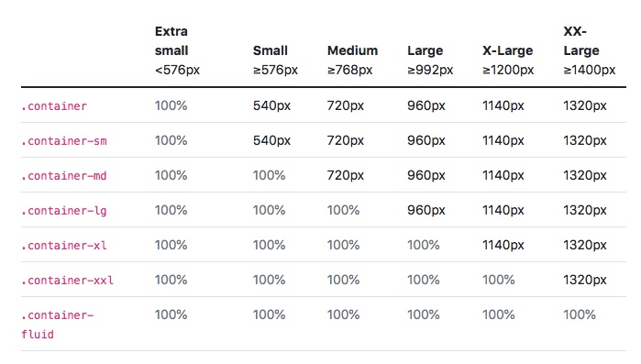Image resolution: width=641 pixels, height=364 pixels.
Task: Click the .container-fluid class label
Action: point(58,325)
